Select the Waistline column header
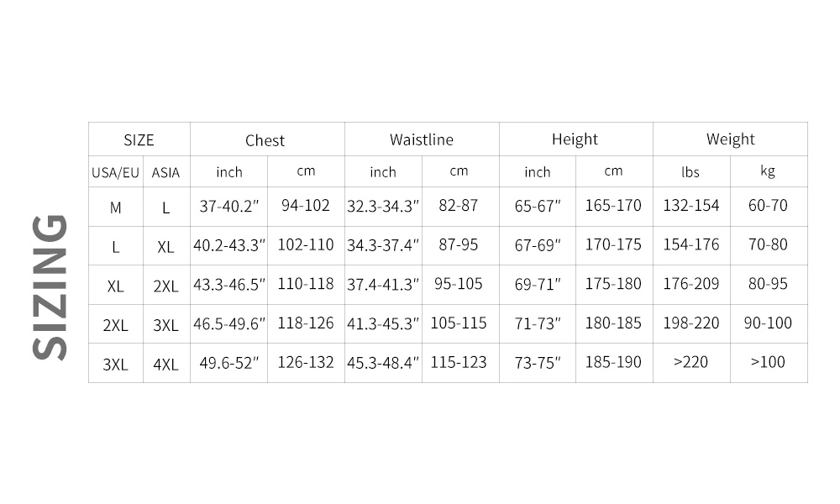 [421, 139]
